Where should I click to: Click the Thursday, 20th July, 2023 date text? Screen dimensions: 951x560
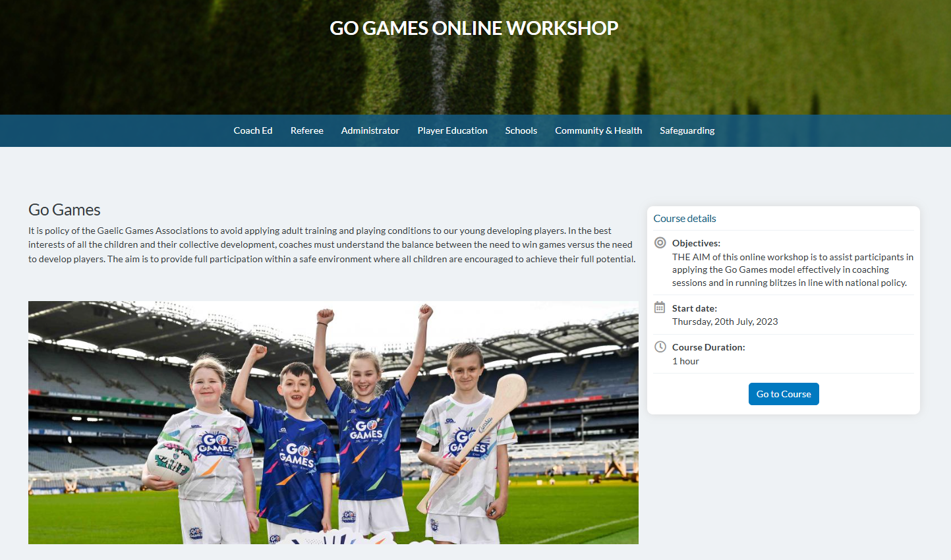tap(724, 322)
